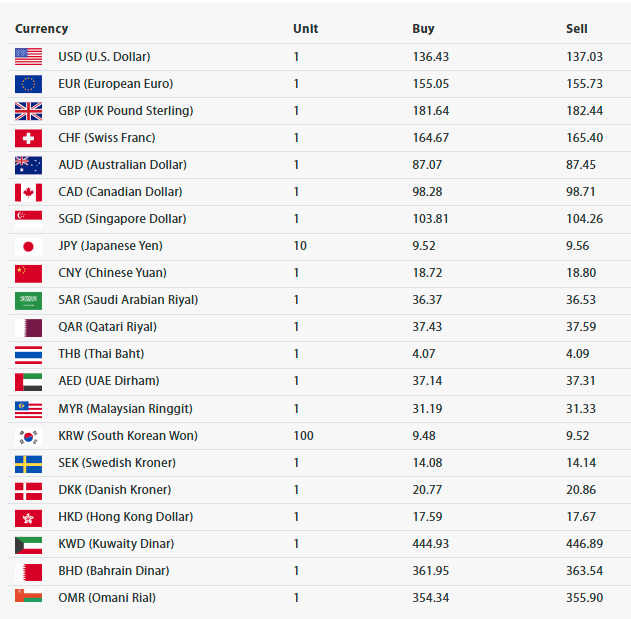
Task: Click the Japanese flag icon
Action: [28, 246]
